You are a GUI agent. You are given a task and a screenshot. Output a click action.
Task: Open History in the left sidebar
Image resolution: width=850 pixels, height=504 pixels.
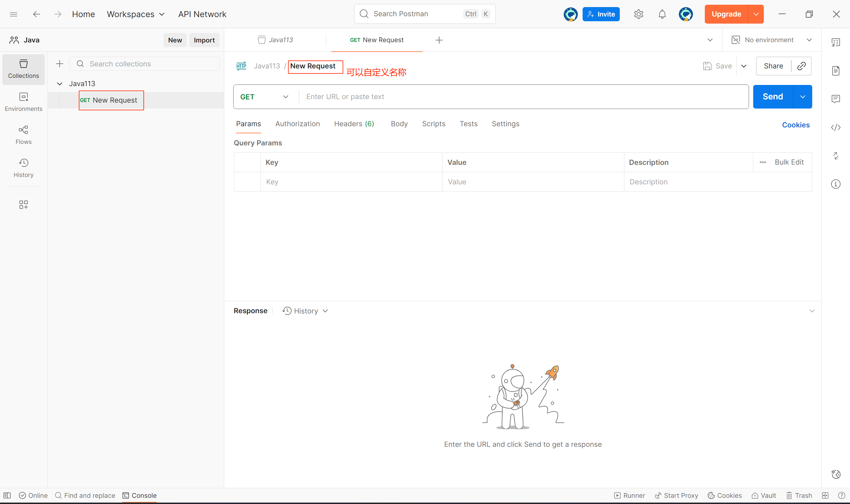coord(23,168)
